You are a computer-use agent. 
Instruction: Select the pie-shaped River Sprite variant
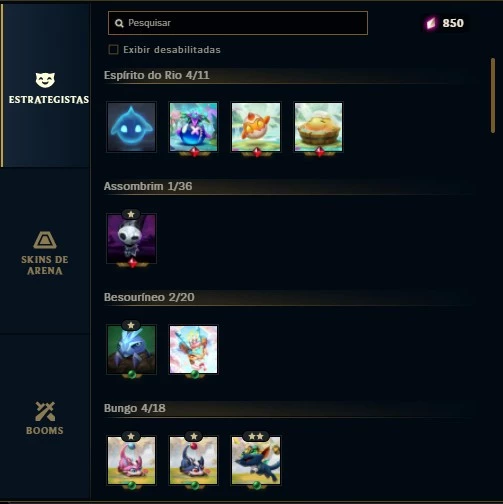coord(318,127)
